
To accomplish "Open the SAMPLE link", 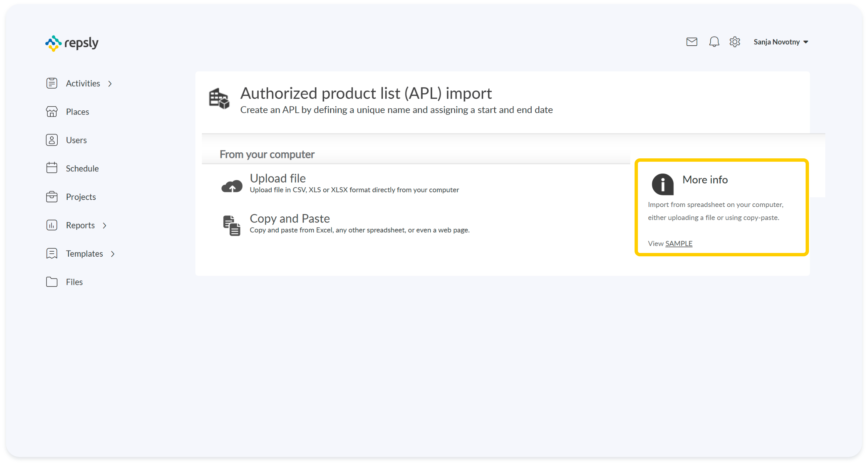I will [678, 243].
